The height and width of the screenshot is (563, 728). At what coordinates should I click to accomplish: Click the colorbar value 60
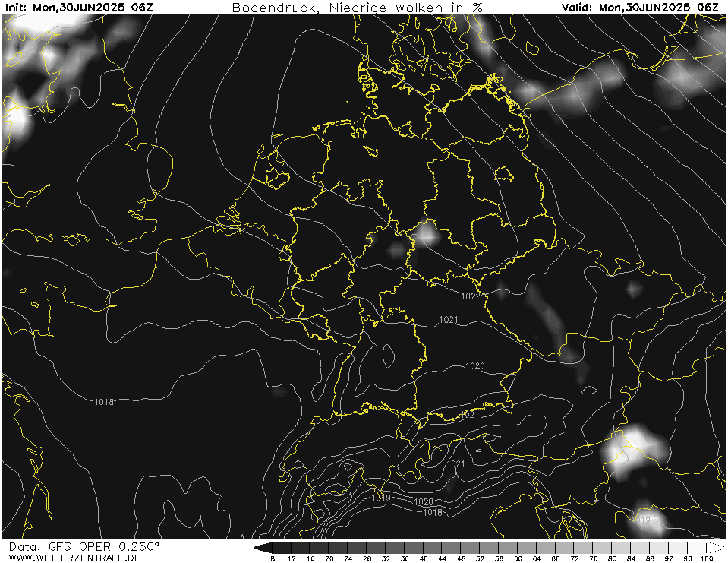[x=518, y=558]
